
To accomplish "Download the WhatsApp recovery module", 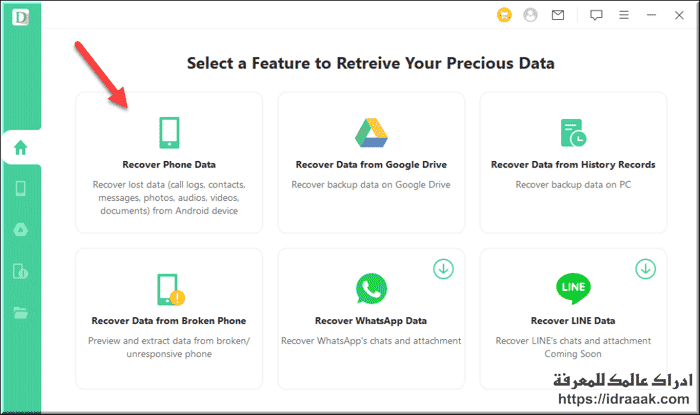I will coord(443,269).
